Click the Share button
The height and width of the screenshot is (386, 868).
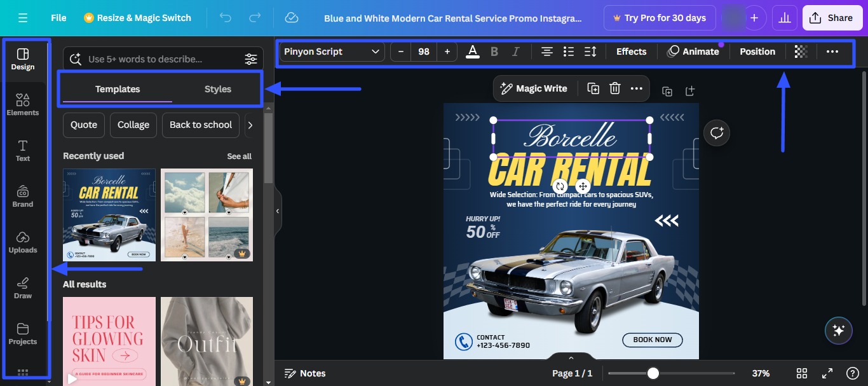coord(832,17)
